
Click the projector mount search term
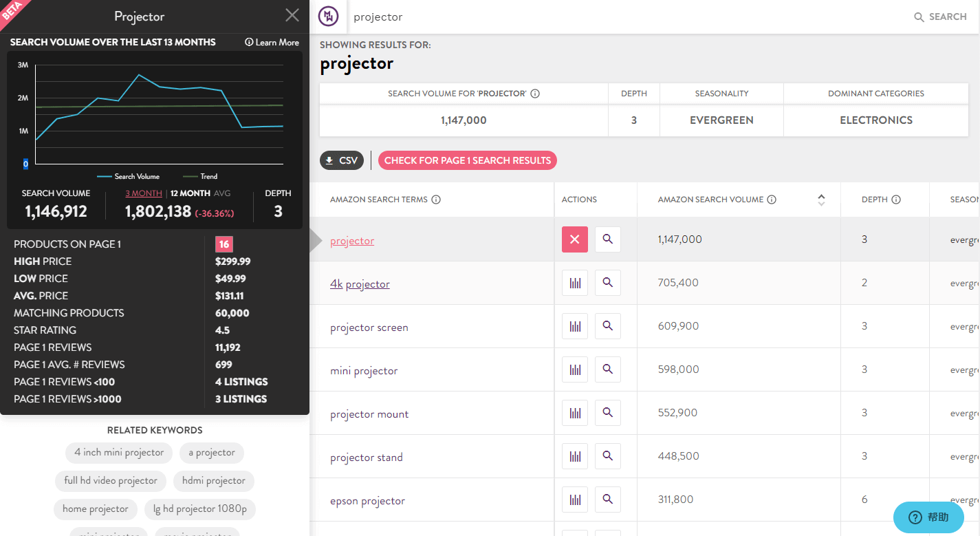[x=369, y=414]
